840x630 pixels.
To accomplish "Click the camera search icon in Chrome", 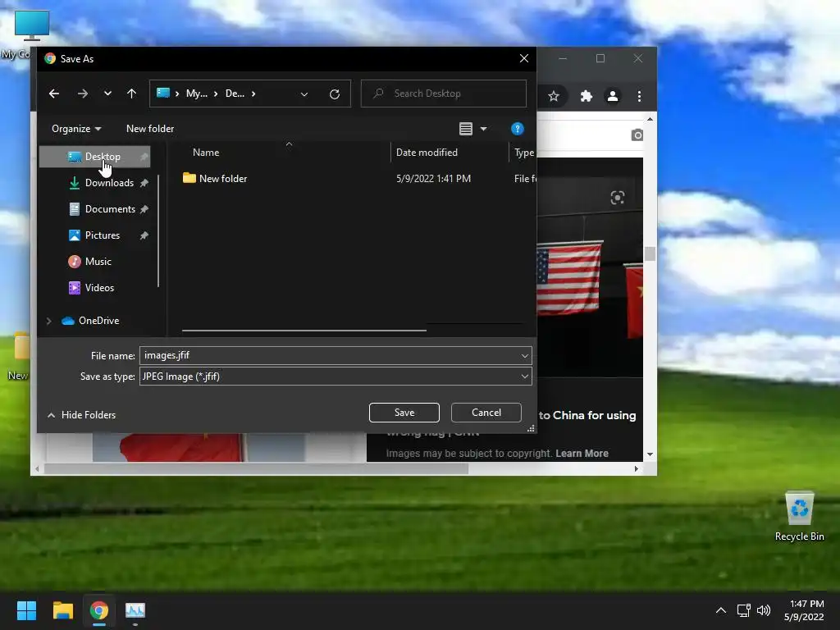I will click(637, 135).
